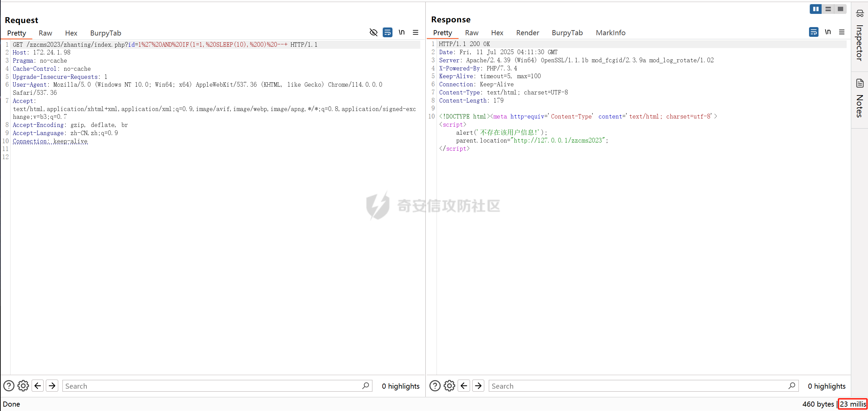Image resolution: width=868 pixels, height=411 pixels.
Task: Toggle \n newline display in Request panel
Action: click(402, 33)
